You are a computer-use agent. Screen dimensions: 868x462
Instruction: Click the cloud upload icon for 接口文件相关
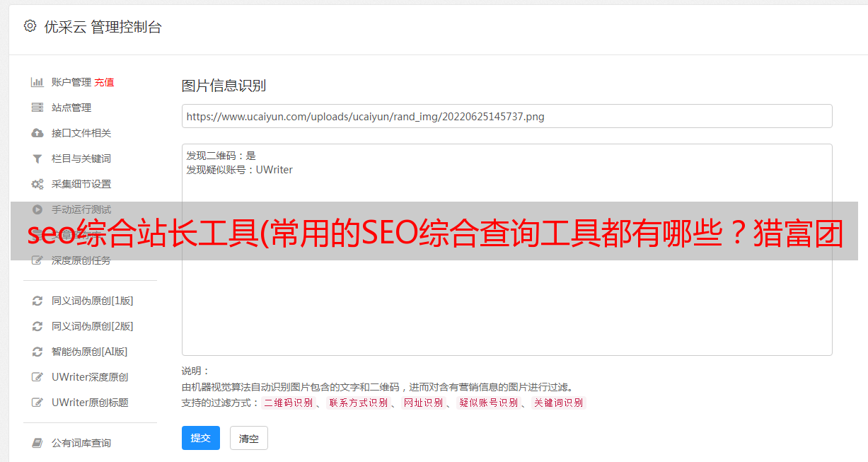(37, 133)
